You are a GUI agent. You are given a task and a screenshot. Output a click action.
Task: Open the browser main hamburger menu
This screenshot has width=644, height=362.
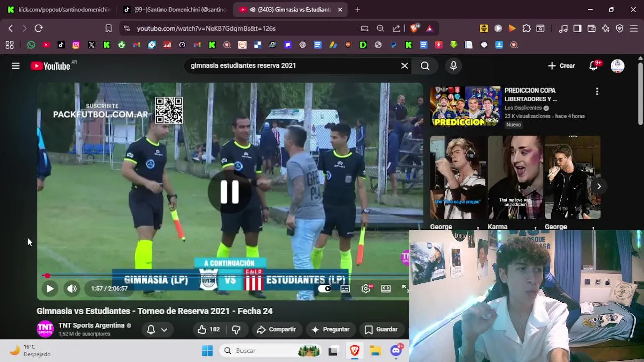[x=633, y=28]
